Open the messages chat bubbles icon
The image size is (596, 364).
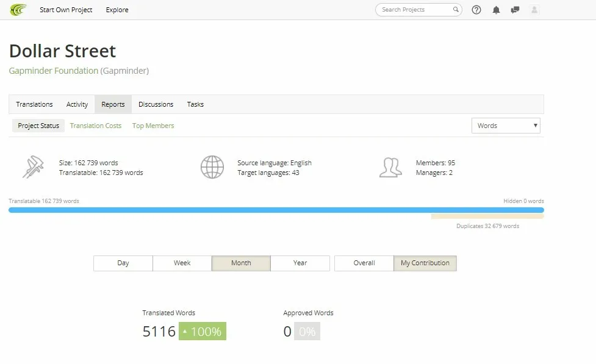[x=515, y=10]
